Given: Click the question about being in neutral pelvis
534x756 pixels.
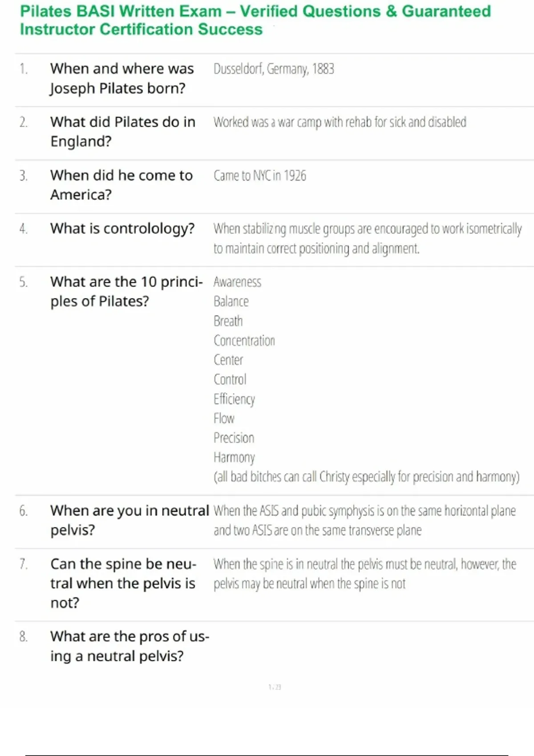Looking at the screenshot, I should (x=129, y=520).
